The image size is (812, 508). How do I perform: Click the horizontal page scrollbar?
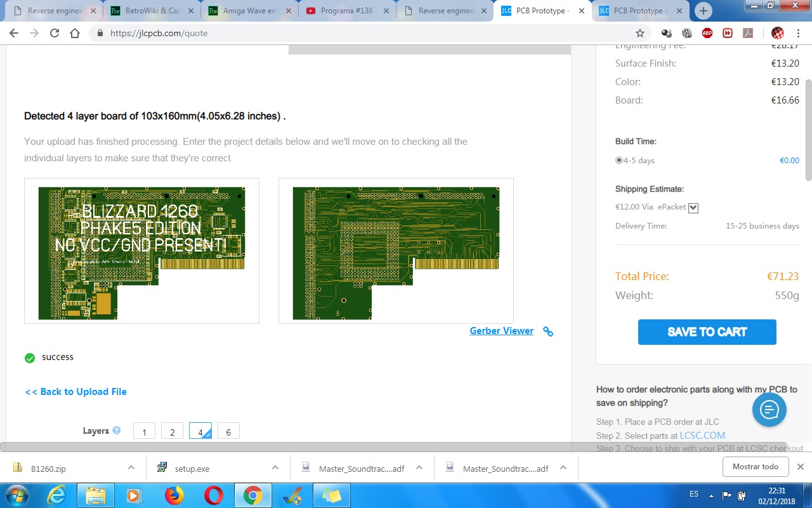[x=393, y=447]
